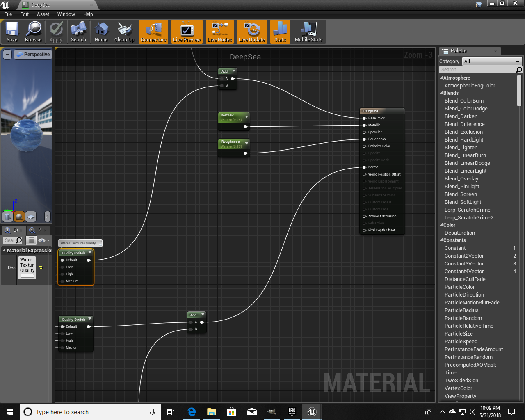Image resolution: width=525 pixels, height=420 pixels.
Task: Collapse the Blends category in Palette
Action: [x=441, y=93]
